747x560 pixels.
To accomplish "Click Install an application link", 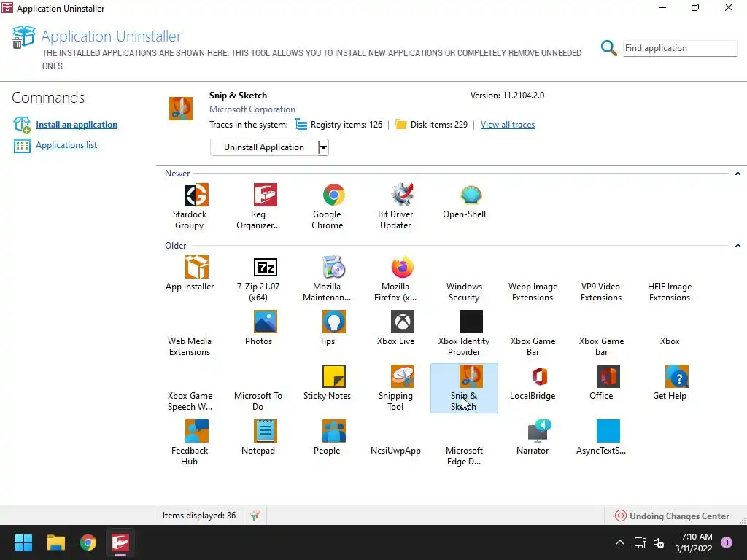I will click(x=76, y=125).
